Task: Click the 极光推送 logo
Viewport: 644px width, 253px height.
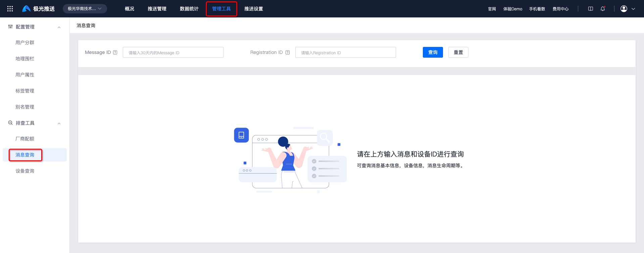Action: [38, 9]
